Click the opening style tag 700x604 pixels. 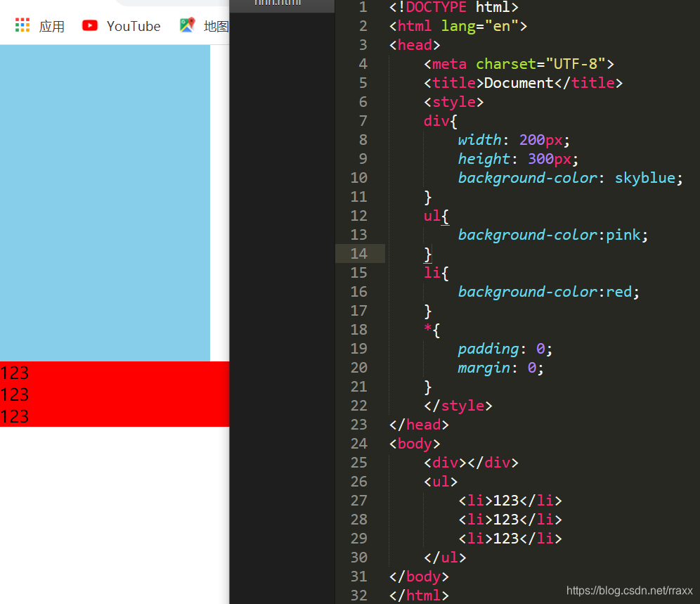point(453,102)
